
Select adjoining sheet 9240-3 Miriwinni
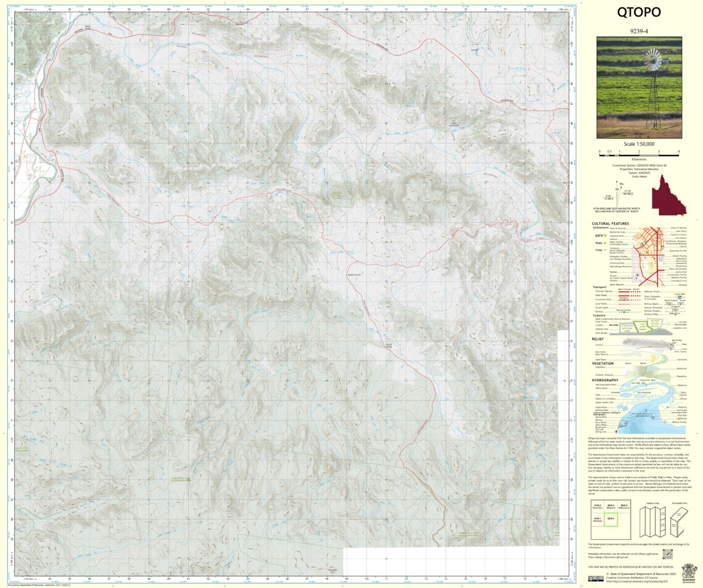611,506
